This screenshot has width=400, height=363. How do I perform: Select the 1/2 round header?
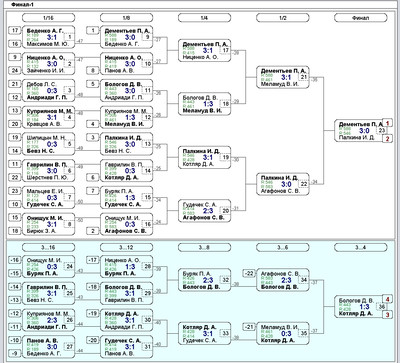[x=282, y=18]
